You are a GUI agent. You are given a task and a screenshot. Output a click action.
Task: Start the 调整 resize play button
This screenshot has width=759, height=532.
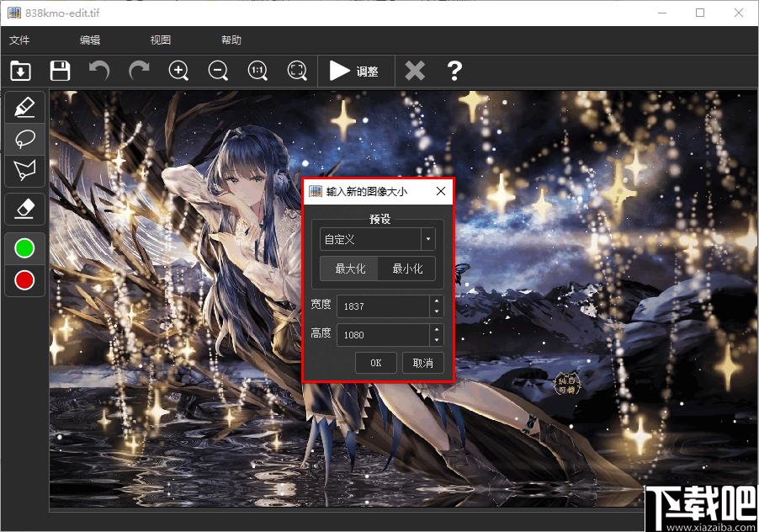click(354, 72)
